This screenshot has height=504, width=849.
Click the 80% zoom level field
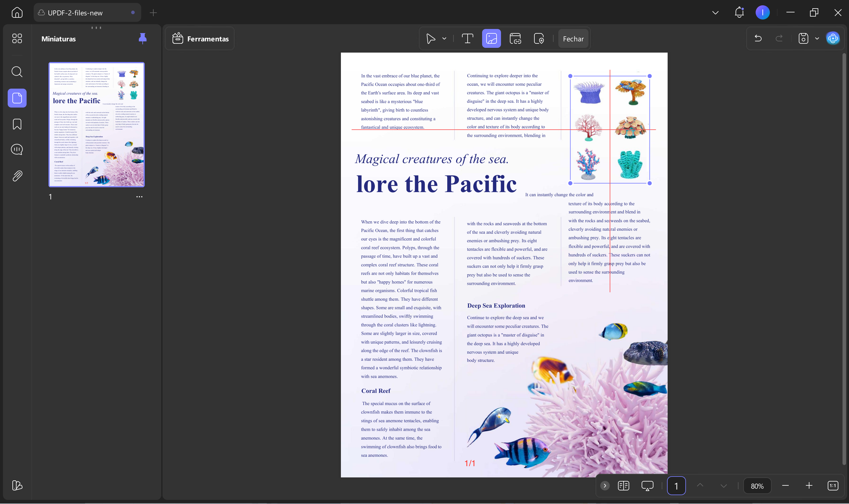tap(757, 486)
